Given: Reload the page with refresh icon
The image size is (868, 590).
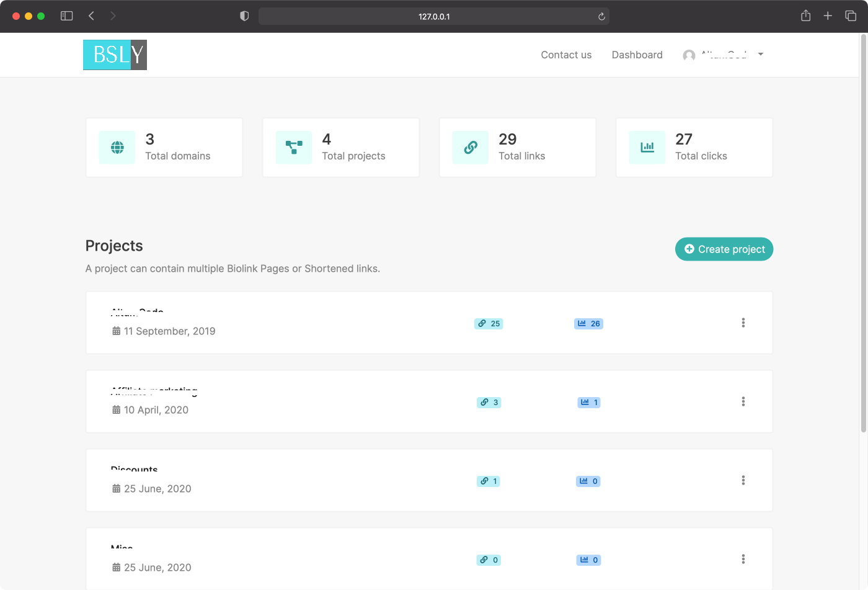Looking at the screenshot, I should 601,16.
